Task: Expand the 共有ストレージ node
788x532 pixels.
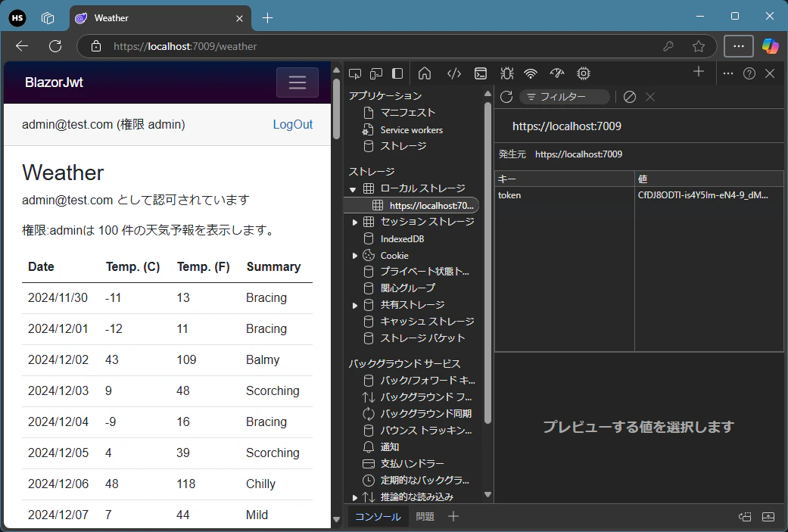Action: tap(354, 306)
